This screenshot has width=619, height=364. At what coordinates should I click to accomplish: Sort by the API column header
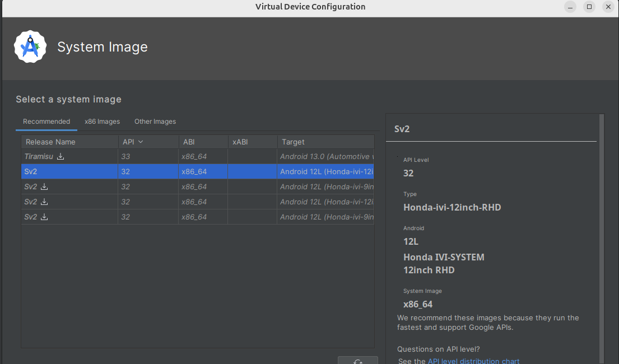[148, 142]
